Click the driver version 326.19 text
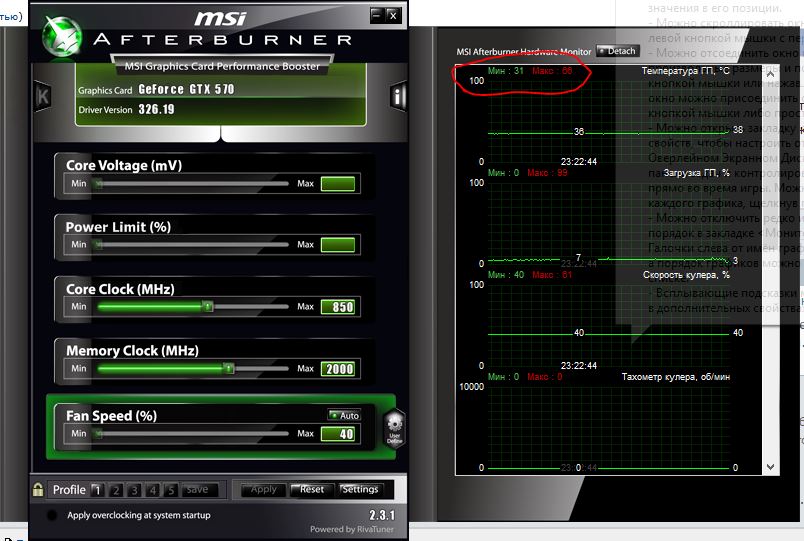The height and width of the screenshot is (541, 804). pos(156,109)
